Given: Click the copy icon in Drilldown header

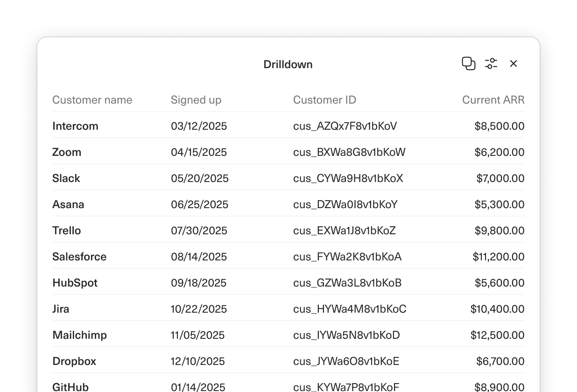Looking at the screenshot, I should pyautogui.click(x=468, y=63).
